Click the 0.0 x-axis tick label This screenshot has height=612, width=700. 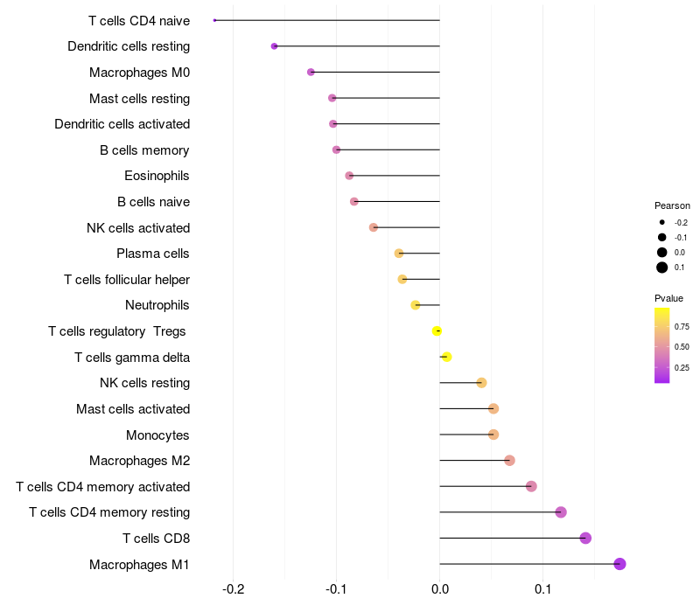tap(440, 589)
